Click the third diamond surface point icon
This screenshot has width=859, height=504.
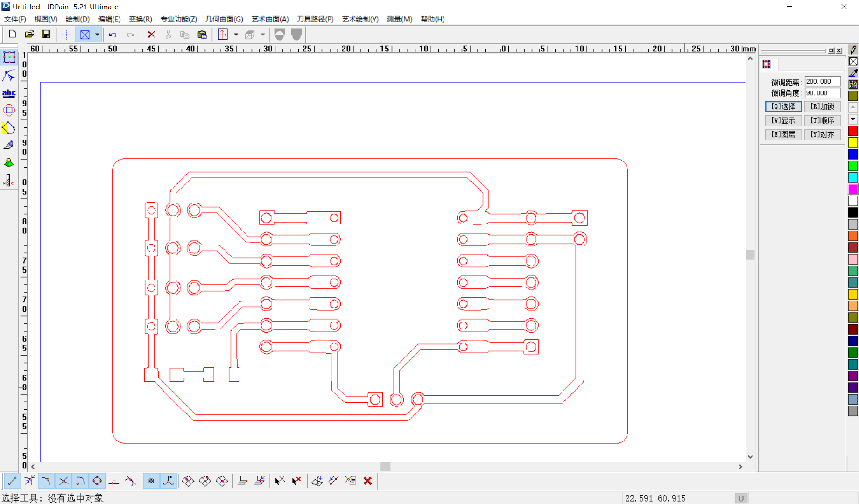[x=222, y=481]
